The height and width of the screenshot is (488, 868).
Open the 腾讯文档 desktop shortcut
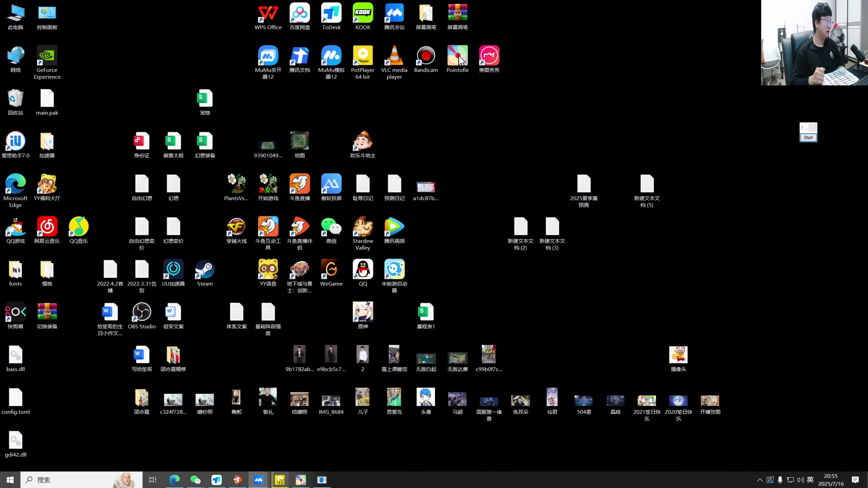[x=299, y=59]
